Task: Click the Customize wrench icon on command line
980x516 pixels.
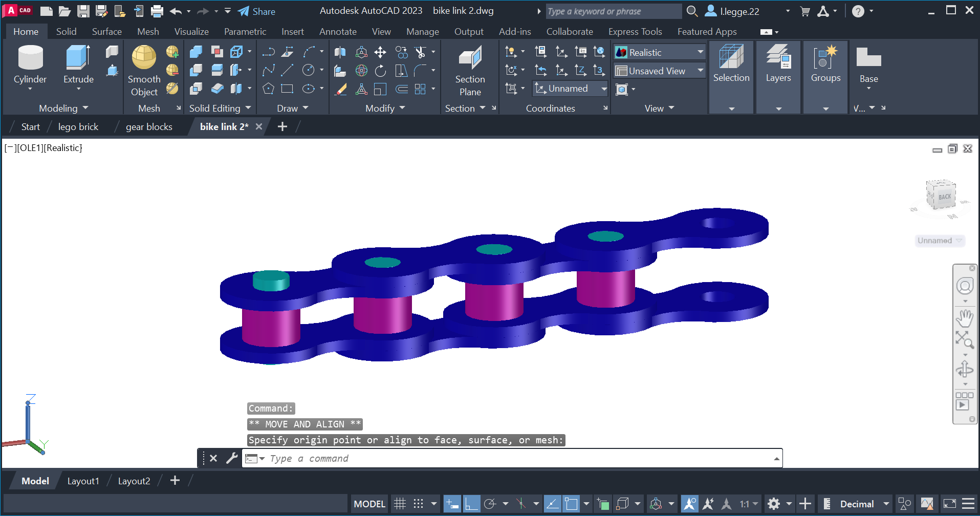Action: (x=232, y=458)
